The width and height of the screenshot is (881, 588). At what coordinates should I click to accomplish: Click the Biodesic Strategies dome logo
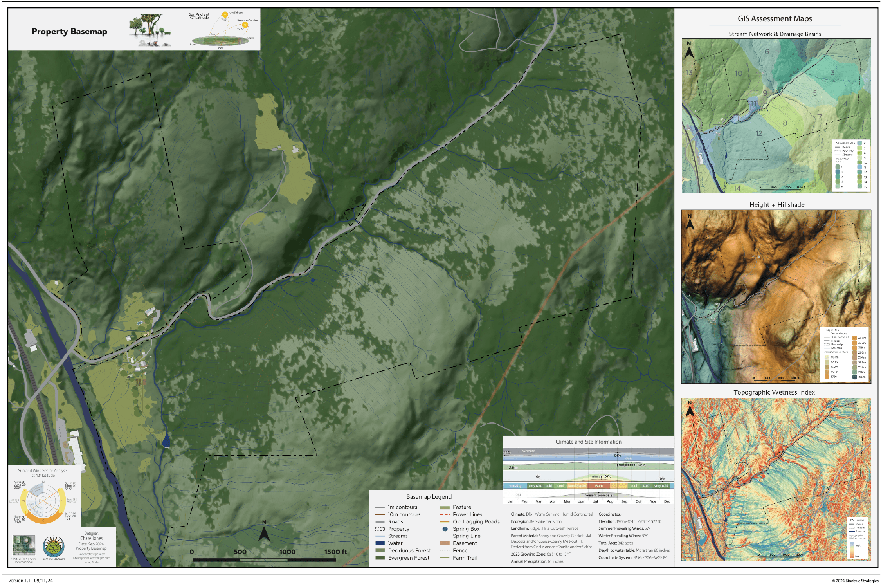[54, 547]
